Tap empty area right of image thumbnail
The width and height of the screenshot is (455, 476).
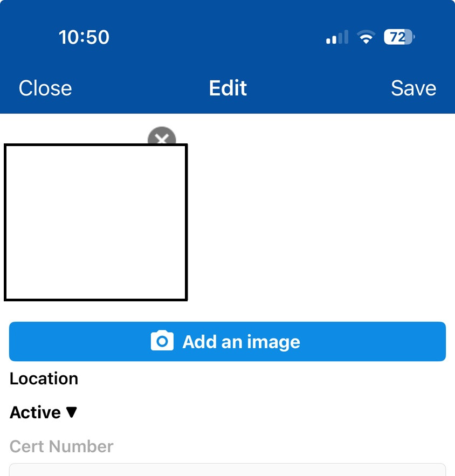coord(319,222)
